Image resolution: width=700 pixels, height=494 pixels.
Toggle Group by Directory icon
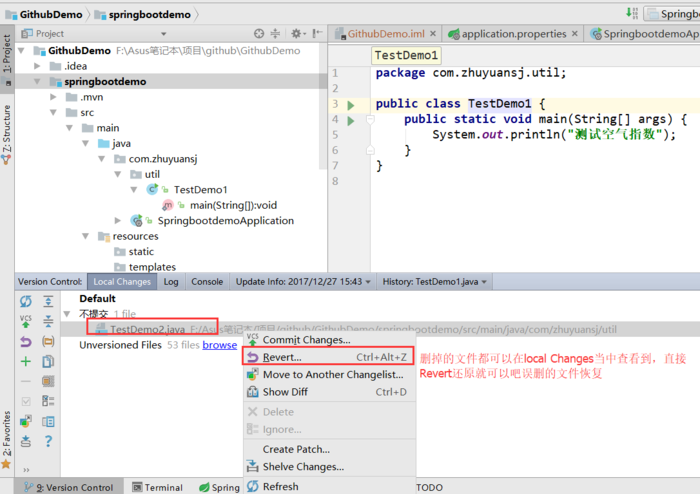pyautogui.click(x=48, y=341)
